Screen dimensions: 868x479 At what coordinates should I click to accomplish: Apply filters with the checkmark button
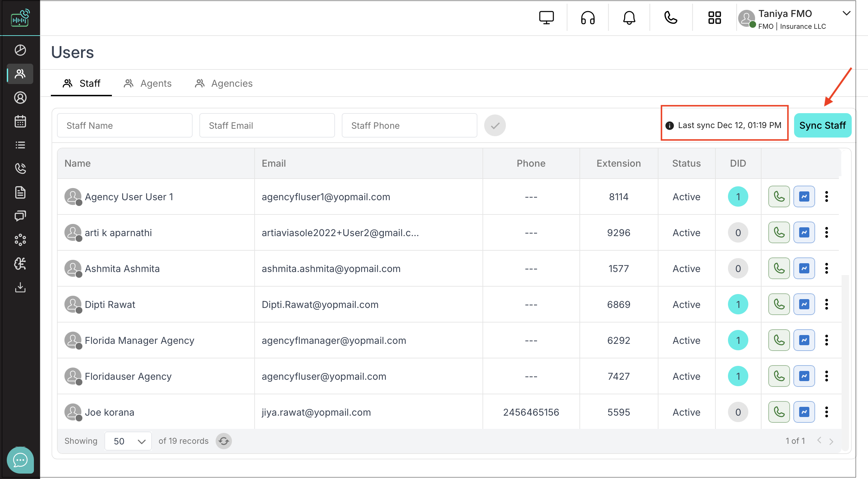click(x=495, y=125)
